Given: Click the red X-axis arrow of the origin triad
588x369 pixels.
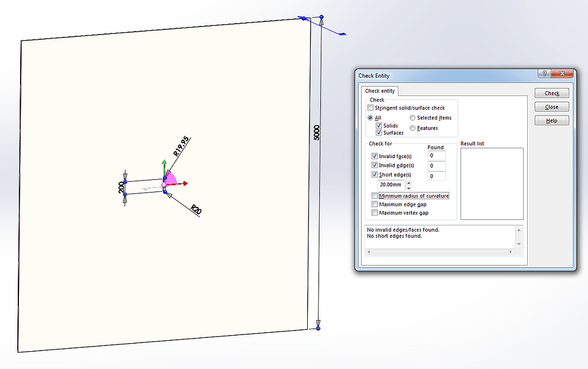Looking at the screenshot, I should click(x=184, y=184).
